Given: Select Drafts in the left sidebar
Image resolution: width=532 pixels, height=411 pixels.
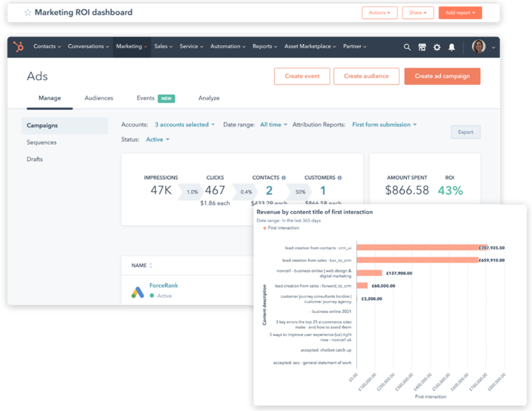Looking at the screenshot, I should [x=35, y=159].
